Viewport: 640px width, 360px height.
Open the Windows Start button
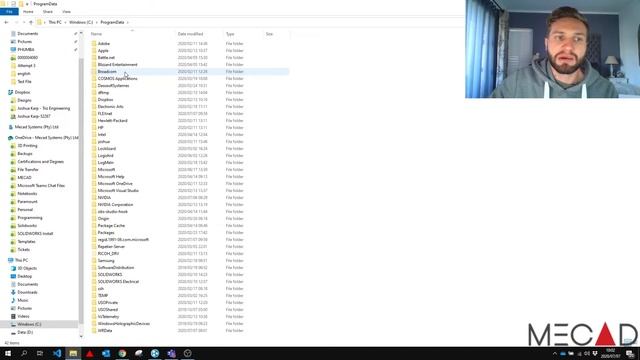coord(8,353)
